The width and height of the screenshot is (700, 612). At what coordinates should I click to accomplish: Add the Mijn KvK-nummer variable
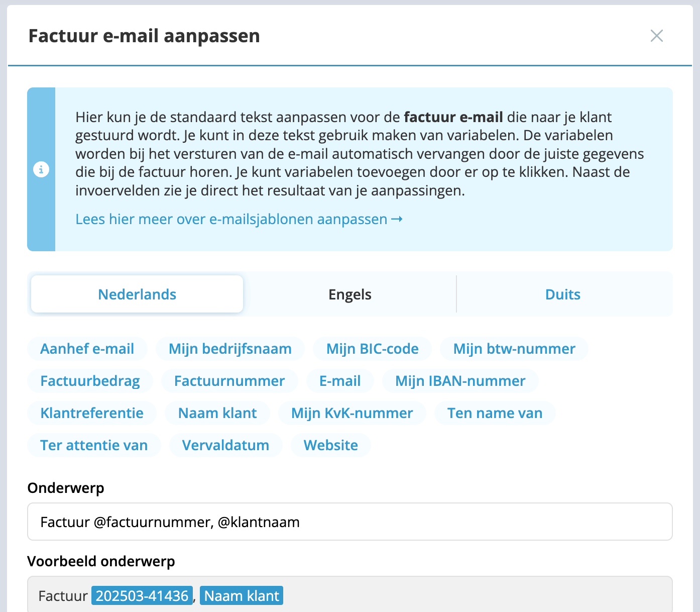click(352, 413)
